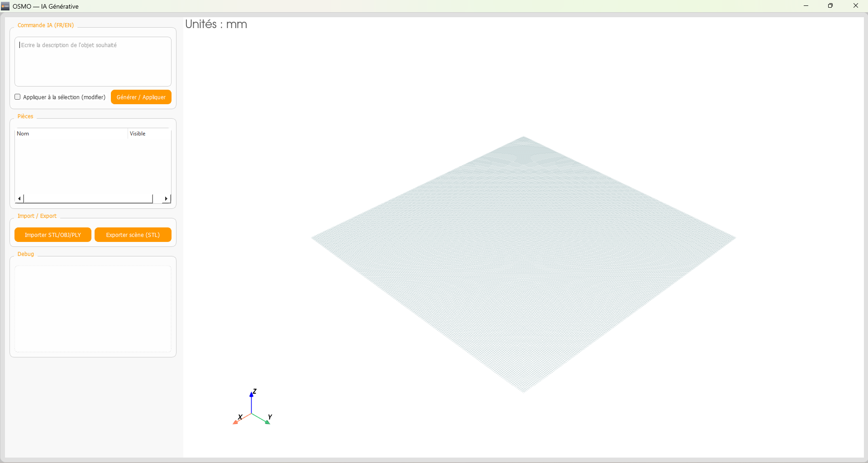Open the Importer STL/OBJ/PLY dialog
The image size is (868, 463).
point(53,235)
